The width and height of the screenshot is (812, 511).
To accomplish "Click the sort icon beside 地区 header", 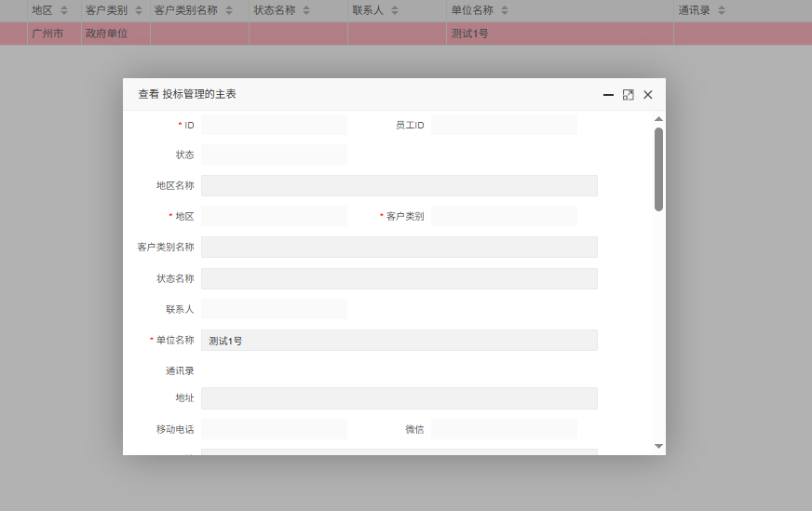I will pos(64,10).
